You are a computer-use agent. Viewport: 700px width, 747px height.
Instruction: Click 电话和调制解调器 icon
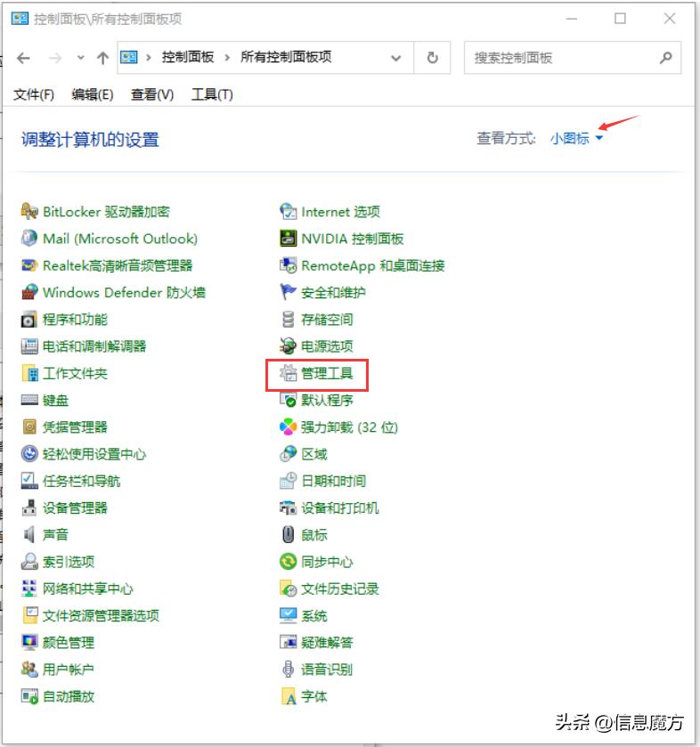tap(29, 345)
